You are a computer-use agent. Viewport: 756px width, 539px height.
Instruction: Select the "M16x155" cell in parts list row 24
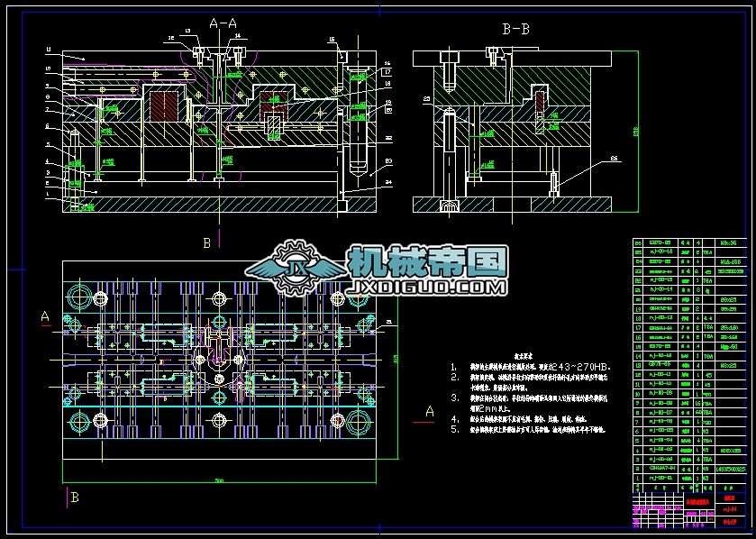[x=730, y=261]
